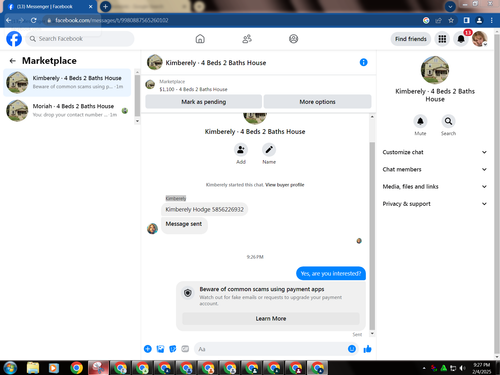Click the sender avatar beside Message sent

152,229
